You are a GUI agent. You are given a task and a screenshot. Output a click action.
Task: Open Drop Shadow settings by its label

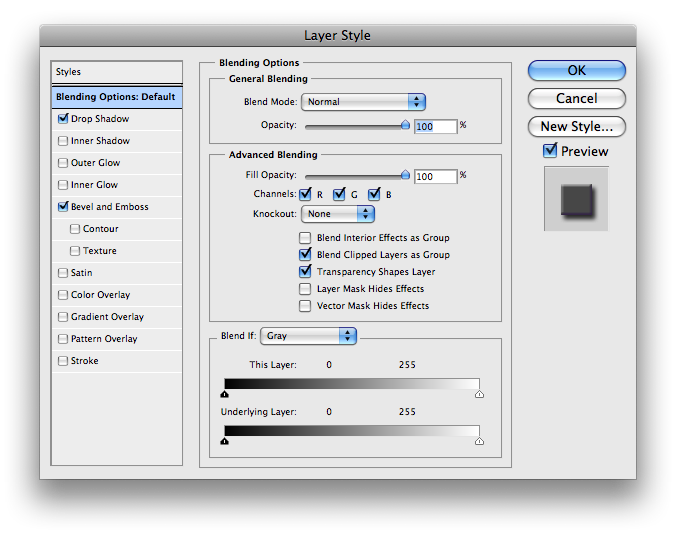coord(100,119)
